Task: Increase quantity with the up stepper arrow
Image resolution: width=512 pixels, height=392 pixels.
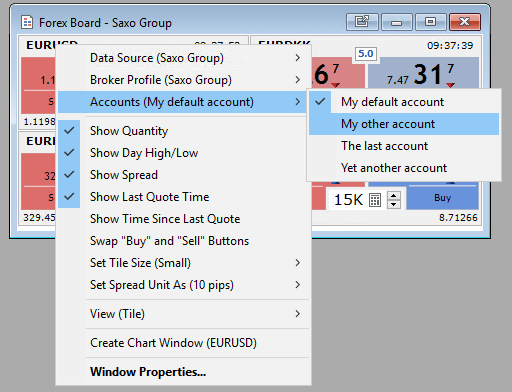Action: coord(394,196)
